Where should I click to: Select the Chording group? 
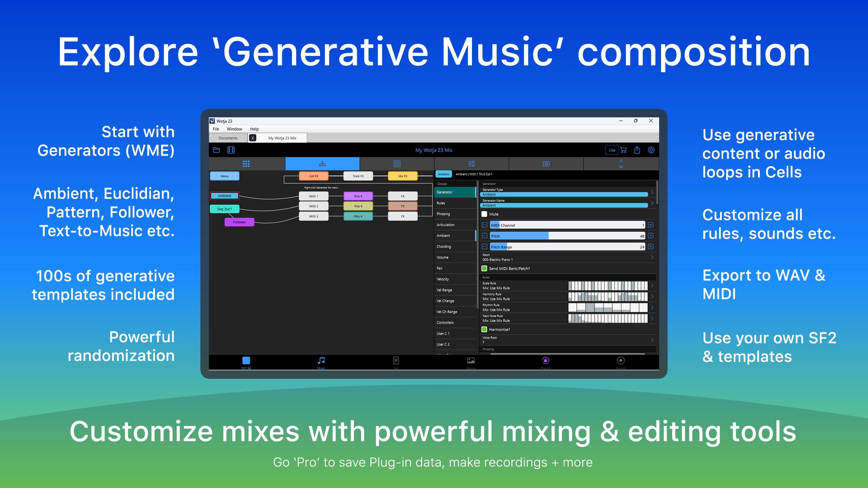click(455, 247)
